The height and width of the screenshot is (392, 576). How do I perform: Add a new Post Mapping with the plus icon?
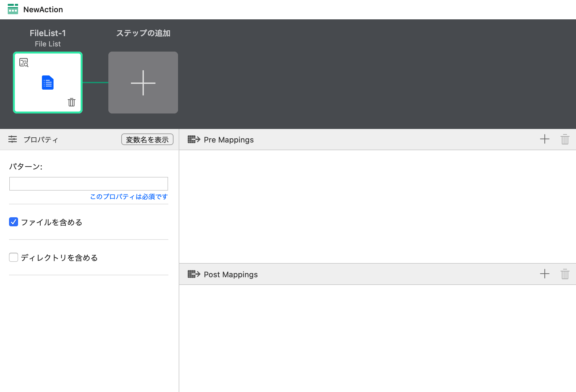click(x=544, y=274)
